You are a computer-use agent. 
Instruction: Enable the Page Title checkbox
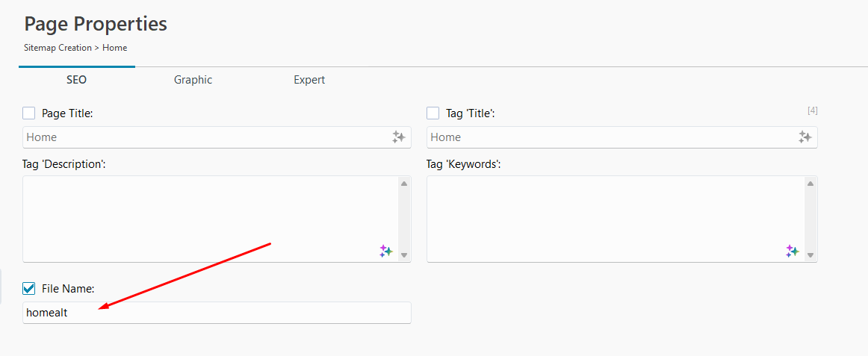pos(29,113)
